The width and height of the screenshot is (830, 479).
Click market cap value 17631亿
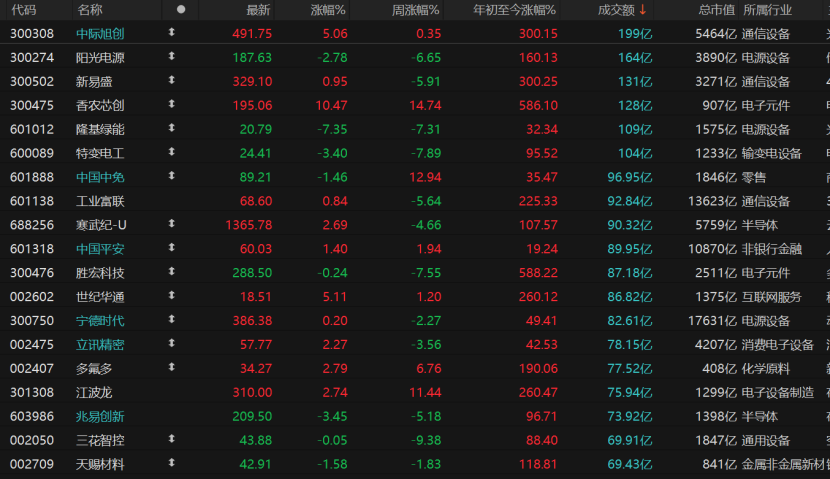[x=712, y=321]
